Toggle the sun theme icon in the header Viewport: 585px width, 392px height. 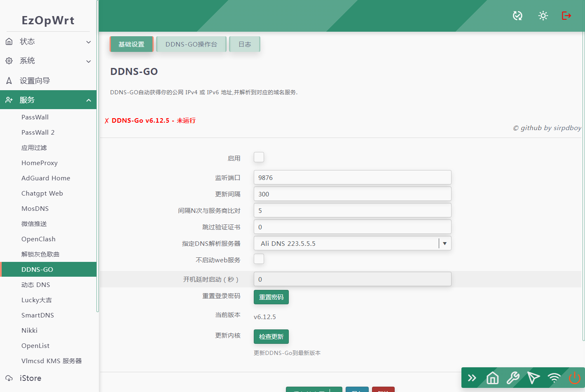coord(543,16)
